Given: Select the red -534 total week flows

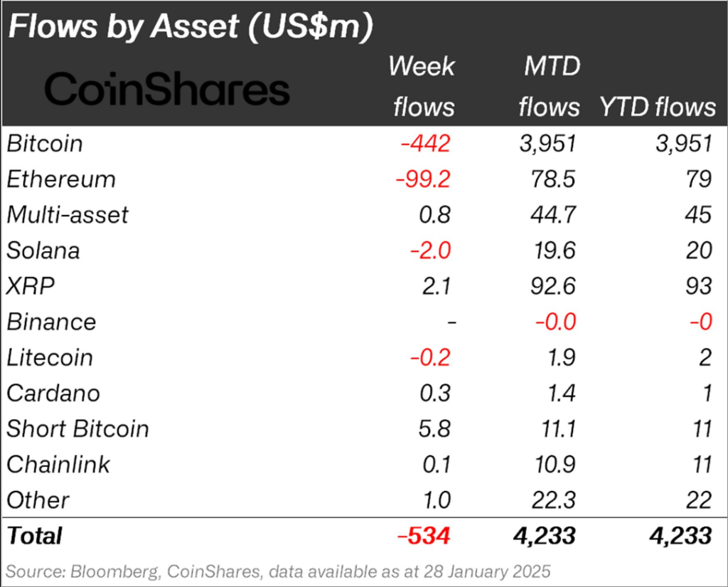Looking at the screenshot, I should click(424, 535).
